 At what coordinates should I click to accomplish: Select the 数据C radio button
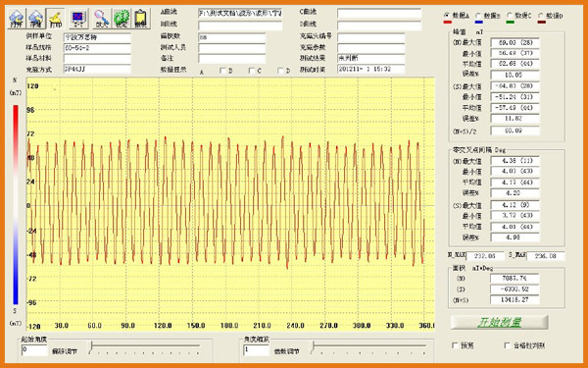pyautogui.click(x=510, y=16)
